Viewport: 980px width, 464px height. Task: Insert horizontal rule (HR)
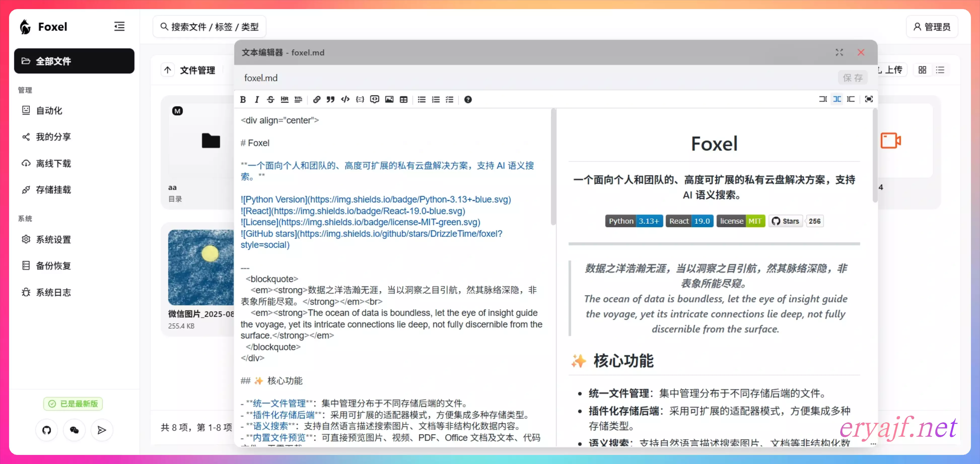click(x=285, y=99)
